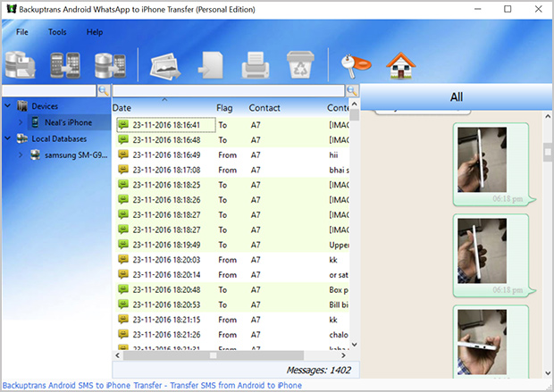Click the photos export toolbar icon
This screenshot has height=392, width=554.
pyautogui.click(x=167, y=66)
